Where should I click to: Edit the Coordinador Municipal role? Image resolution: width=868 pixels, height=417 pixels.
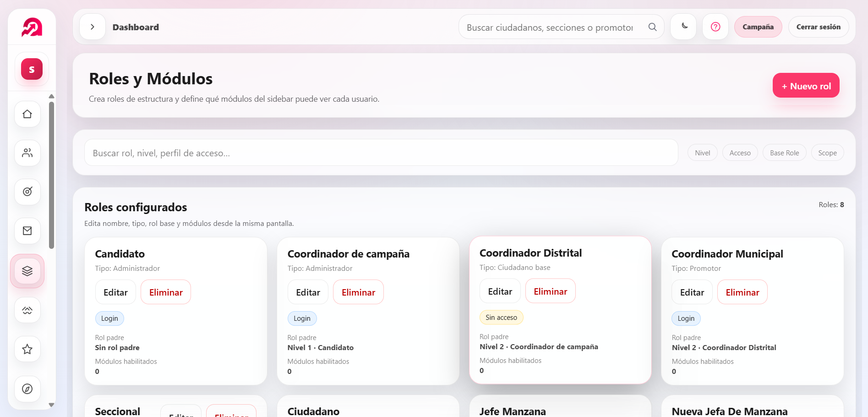(x=692, y=292)
